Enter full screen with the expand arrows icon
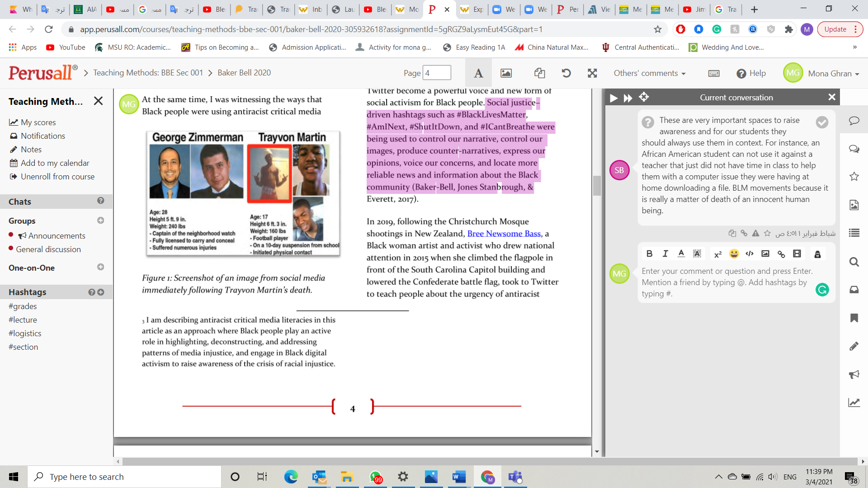 (x=592, y=73)
